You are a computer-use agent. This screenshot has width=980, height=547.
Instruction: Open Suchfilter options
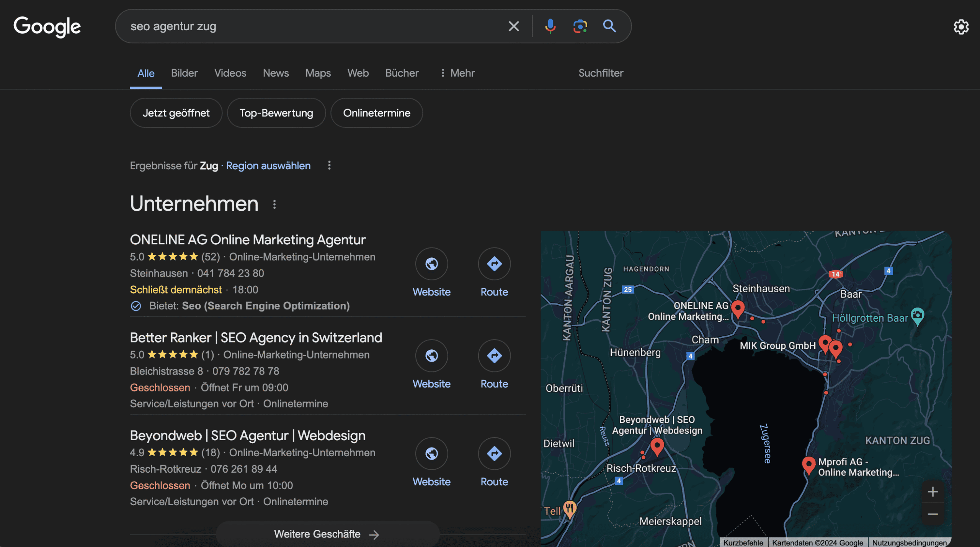pos(601,73)
